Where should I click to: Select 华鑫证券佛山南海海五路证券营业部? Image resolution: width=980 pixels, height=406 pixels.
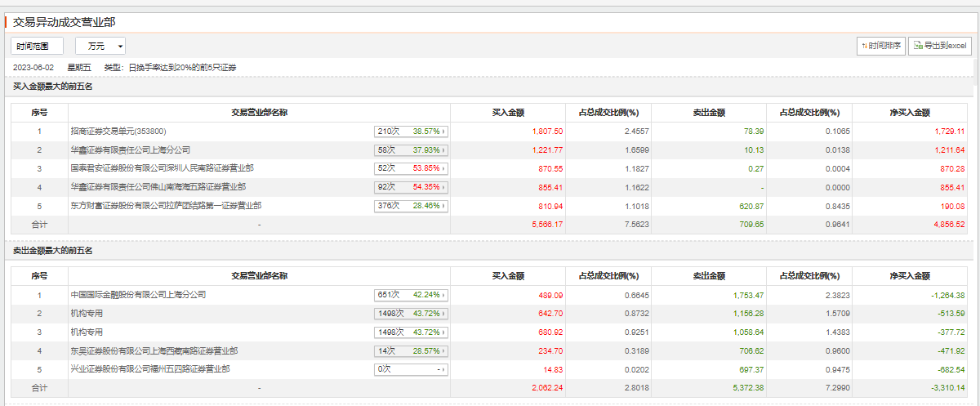click(158, 187)
